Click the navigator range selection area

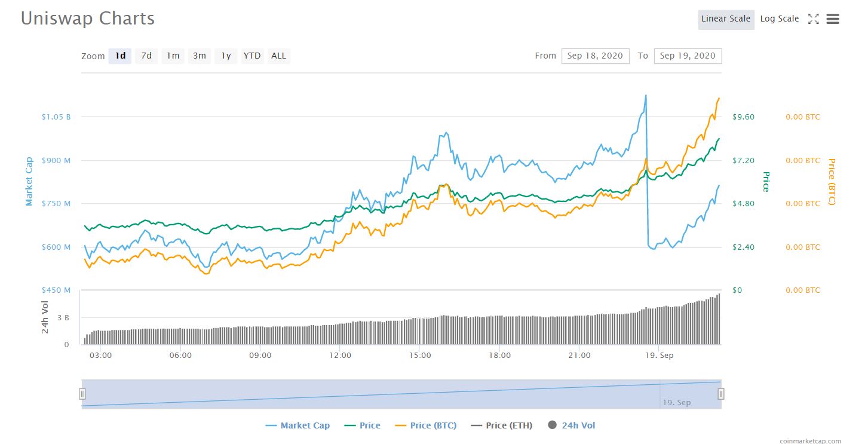click(x=401, y=394)
